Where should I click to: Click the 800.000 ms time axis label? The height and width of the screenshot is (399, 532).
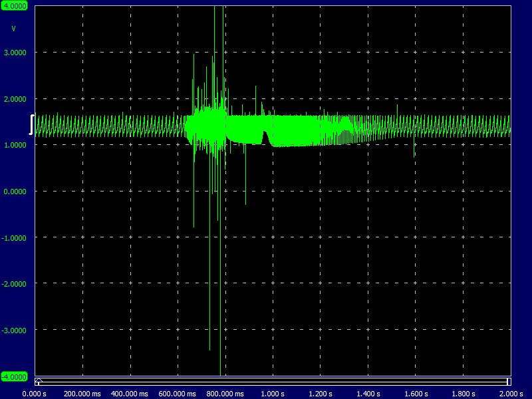pyautogui.click(x=225, y=394)
